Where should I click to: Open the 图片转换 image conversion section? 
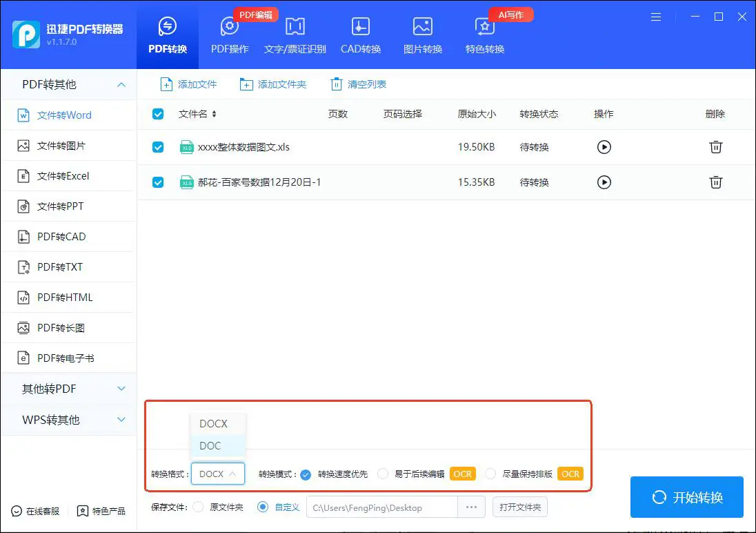click(421, 35)
